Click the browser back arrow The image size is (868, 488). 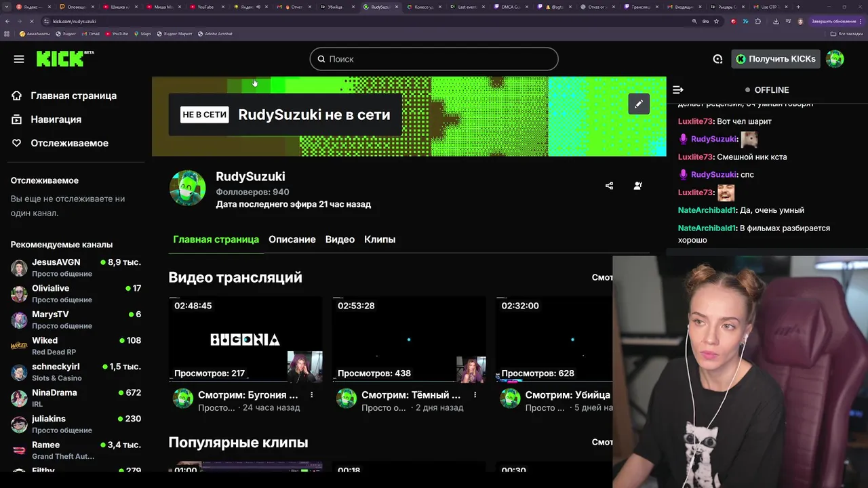tap(7, 21)
